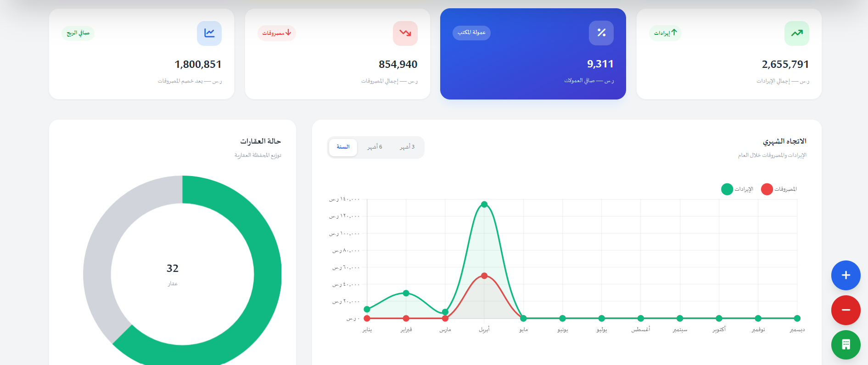
Task: Click the April revenue peak data point
Action: [x=484, y=205]
